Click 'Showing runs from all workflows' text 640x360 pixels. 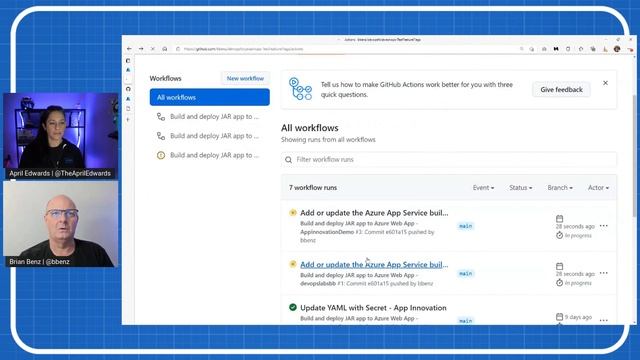[x=328, y=140]
